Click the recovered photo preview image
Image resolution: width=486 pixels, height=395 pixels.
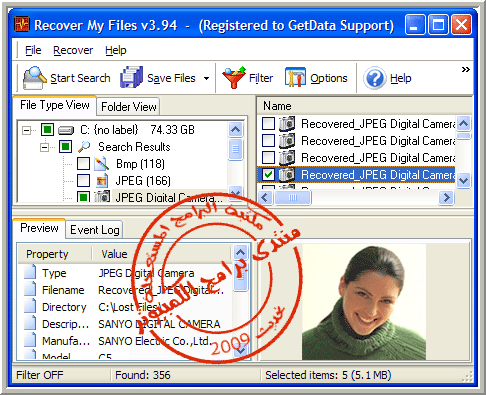coord(364,302)
